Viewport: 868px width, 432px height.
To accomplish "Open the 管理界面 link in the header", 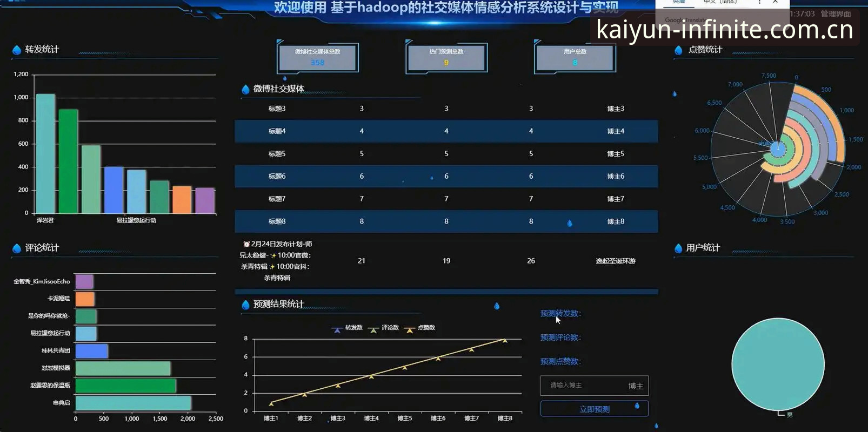I will [836, 14].
